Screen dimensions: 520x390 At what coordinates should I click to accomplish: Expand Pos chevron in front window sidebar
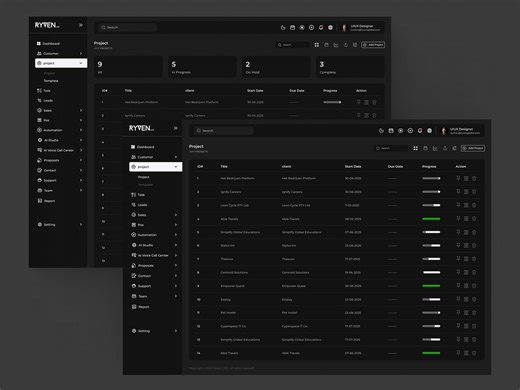coord(176,225)
